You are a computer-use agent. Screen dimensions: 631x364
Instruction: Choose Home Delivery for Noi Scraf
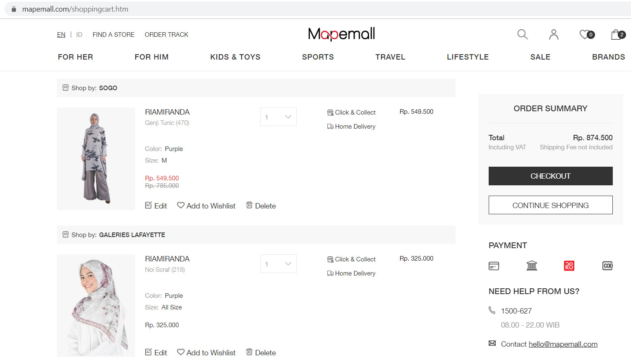(351, 273)
